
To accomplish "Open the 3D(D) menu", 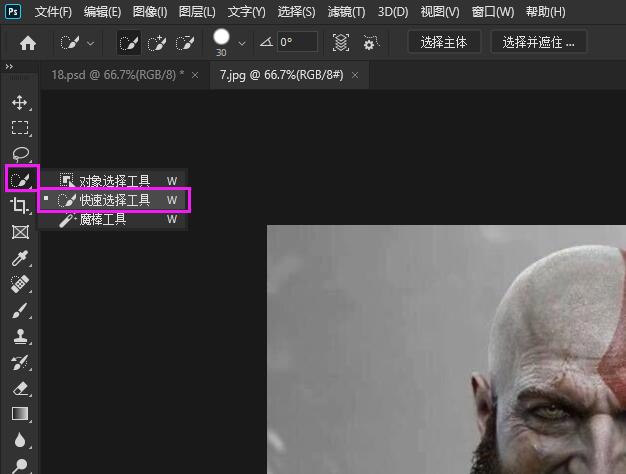I will 393,12.
